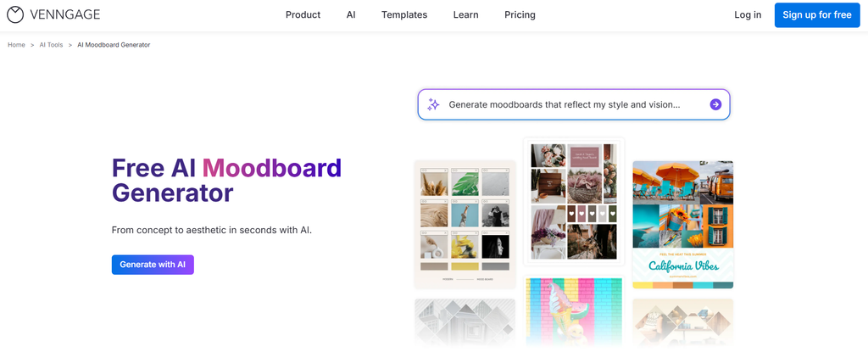The image size is (868, 363).
Task: Select the beige modern mood board thumbnail
Action: click(x=465, y=225)
